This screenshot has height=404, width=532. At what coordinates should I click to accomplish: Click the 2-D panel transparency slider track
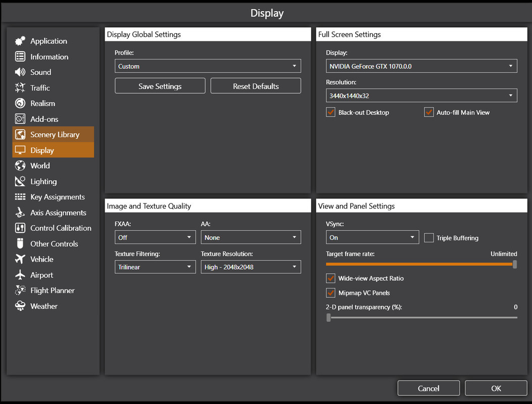click(421, 318)
